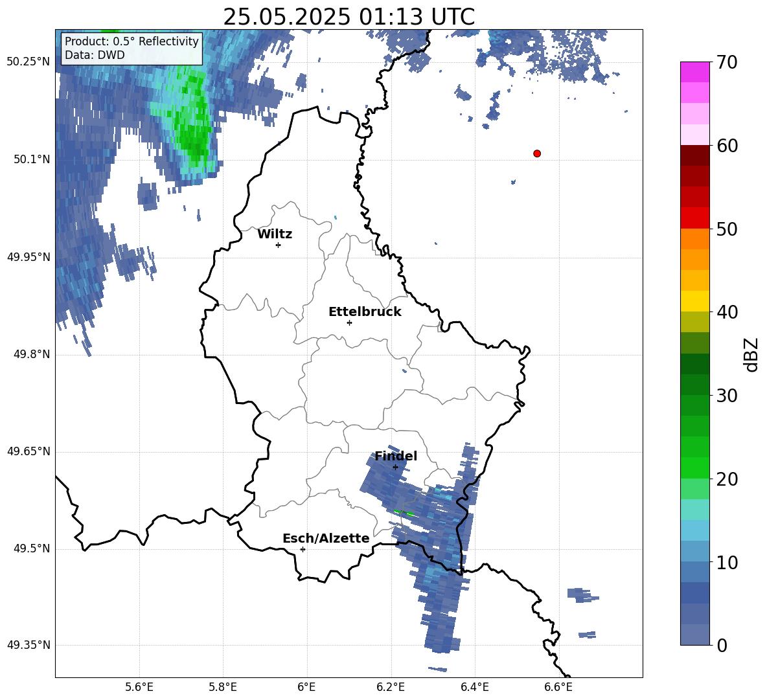767x700 pixels.
Task: Click the red dot radar site marker
Action: (x=537, y=153)
